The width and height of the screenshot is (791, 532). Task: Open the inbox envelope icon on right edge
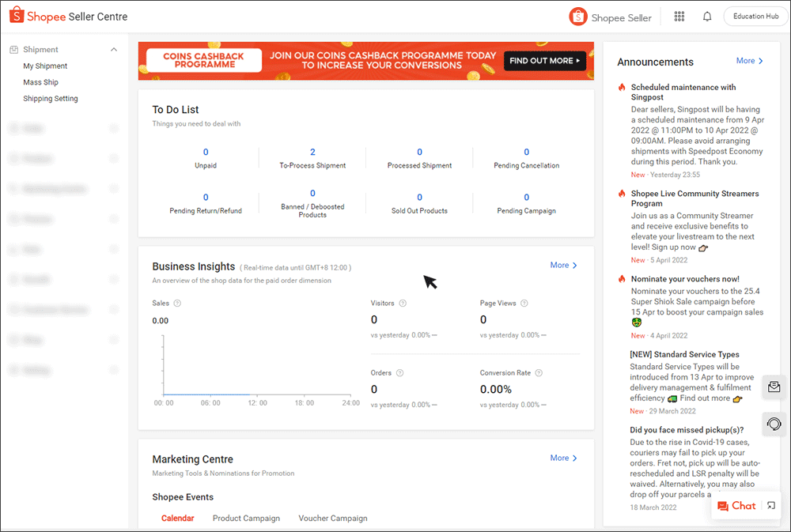(774, 387)
